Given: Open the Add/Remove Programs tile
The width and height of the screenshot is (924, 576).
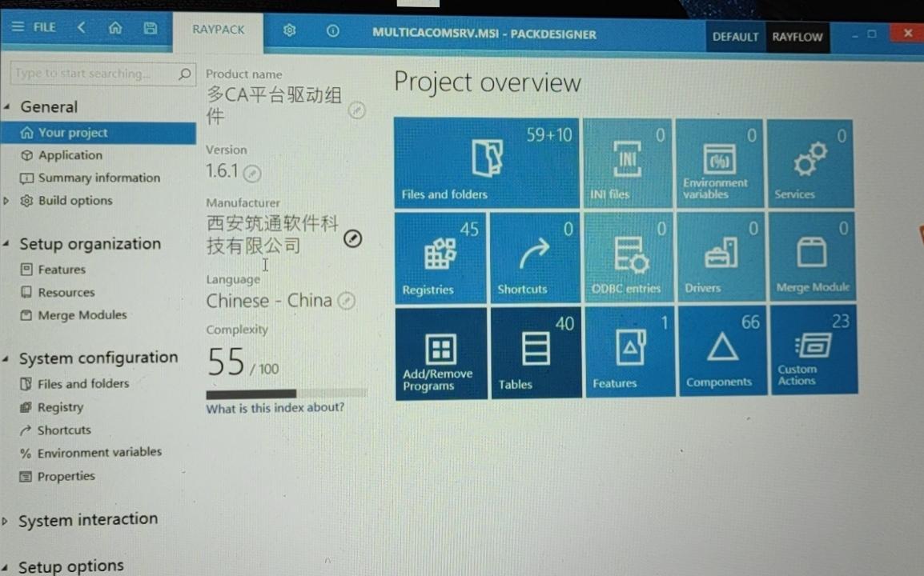Looking at the screenshot, I should click(440, 353).
